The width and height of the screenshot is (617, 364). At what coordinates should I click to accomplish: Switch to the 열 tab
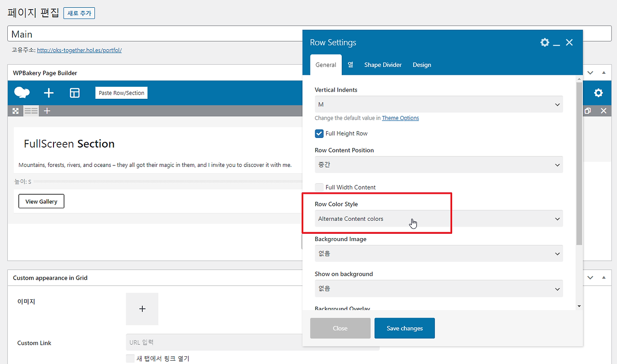pos(350,65)
